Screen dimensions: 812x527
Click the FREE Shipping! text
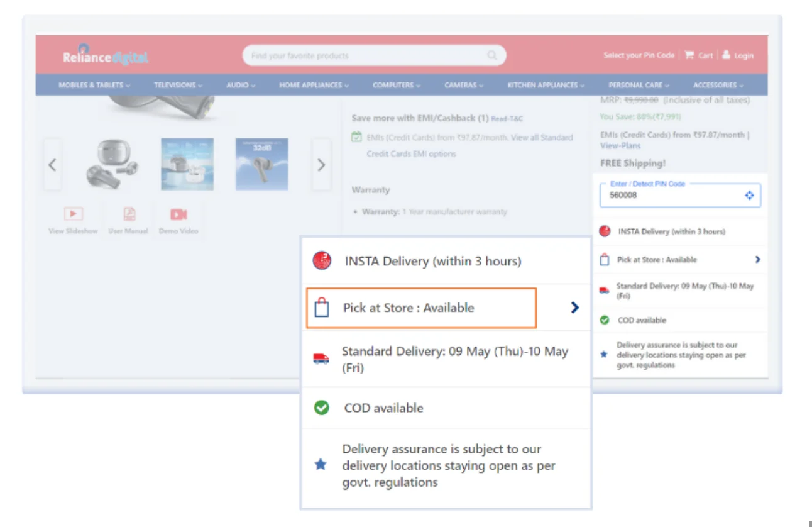click(633, 163)
